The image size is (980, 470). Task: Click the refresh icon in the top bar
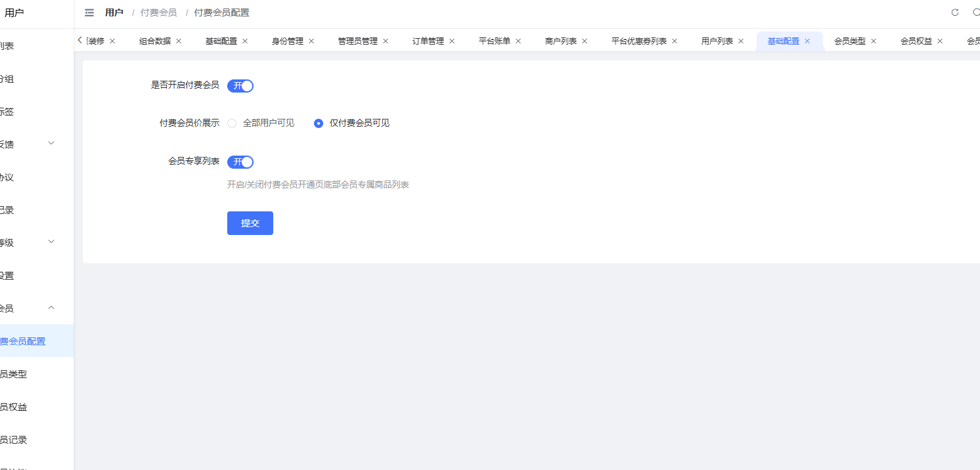955,12
